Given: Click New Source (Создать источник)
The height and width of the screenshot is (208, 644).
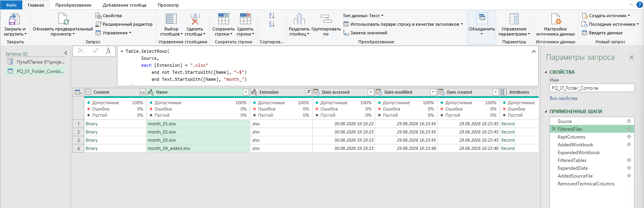Looking at the screenshot, I should (x=606, y=16).
